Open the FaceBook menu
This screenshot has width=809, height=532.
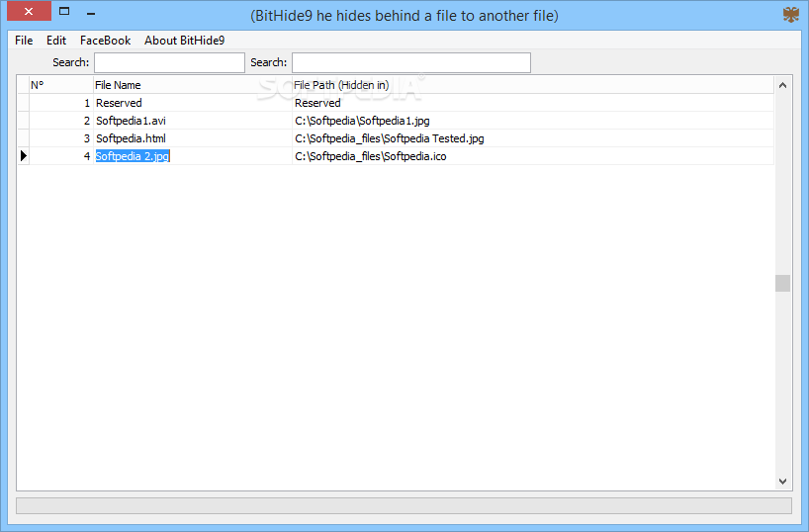tap(105, 41)
